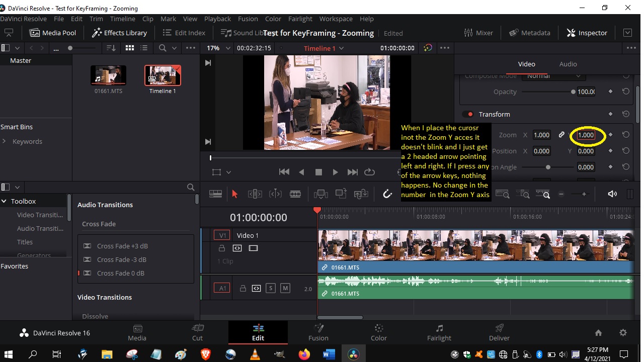Toggle the Transform section enable switch
The image size is (644, 362).
click(468, 114)
